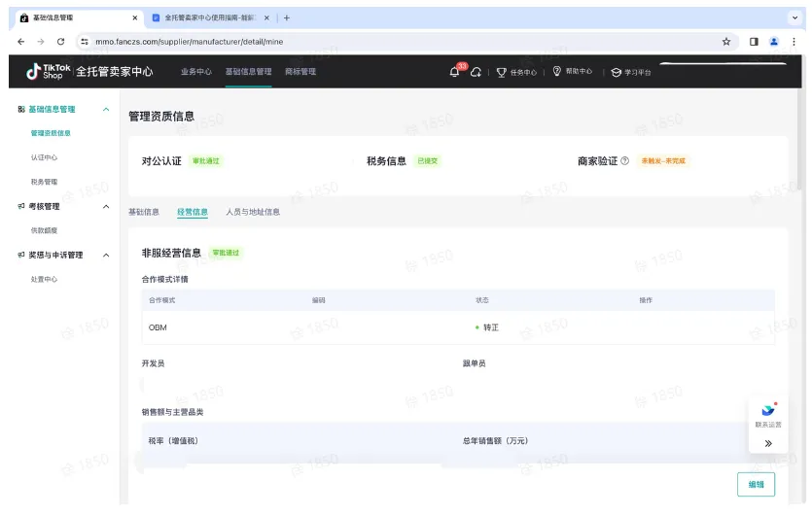The width and height of the screenshot is (812, 515).
Task: Click 审批通过 badge beside 非服经营信息
Action: point(226,253)
